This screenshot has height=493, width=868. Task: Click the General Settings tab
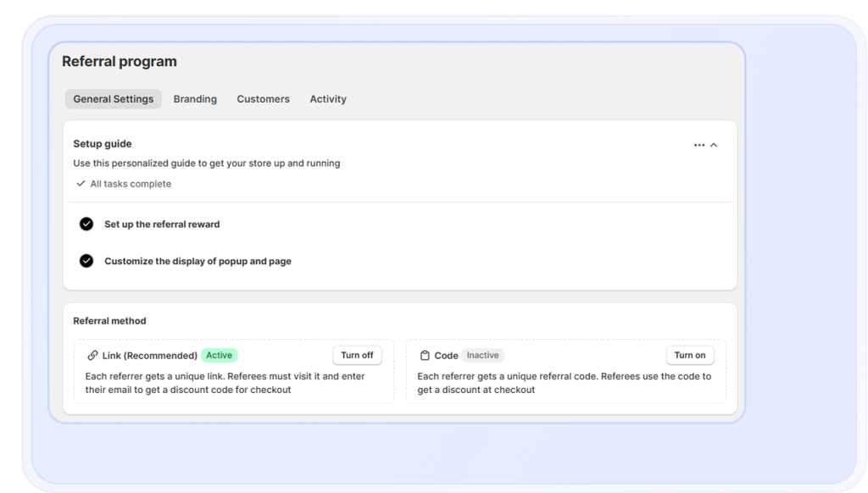tap(113, 98)
